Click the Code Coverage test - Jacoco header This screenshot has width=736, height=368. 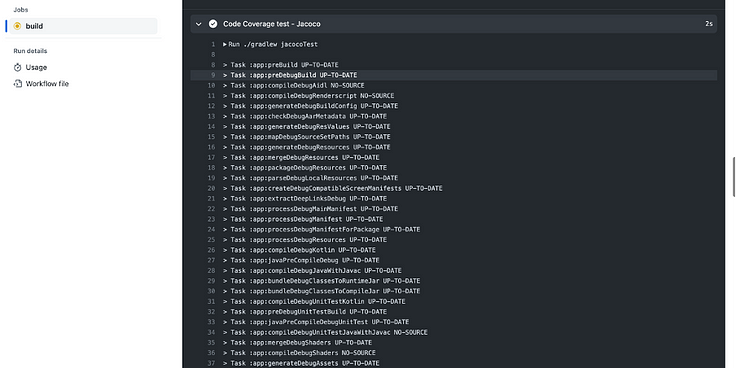pos(272,24)
